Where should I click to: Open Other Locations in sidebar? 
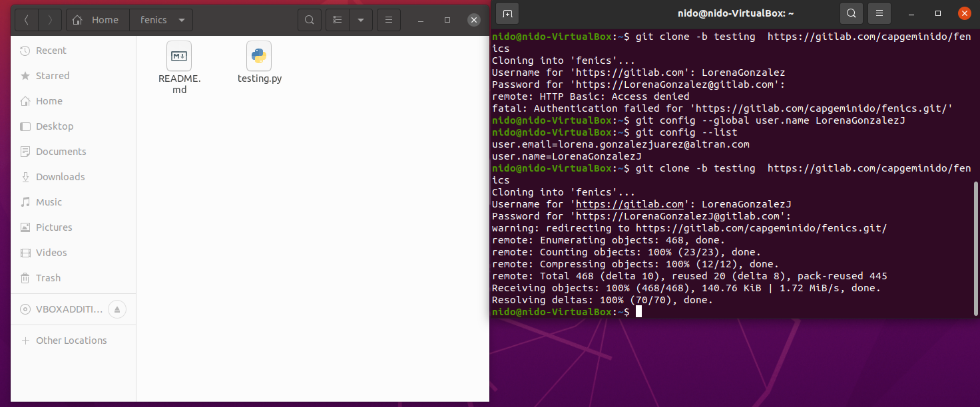click(73, 340)
